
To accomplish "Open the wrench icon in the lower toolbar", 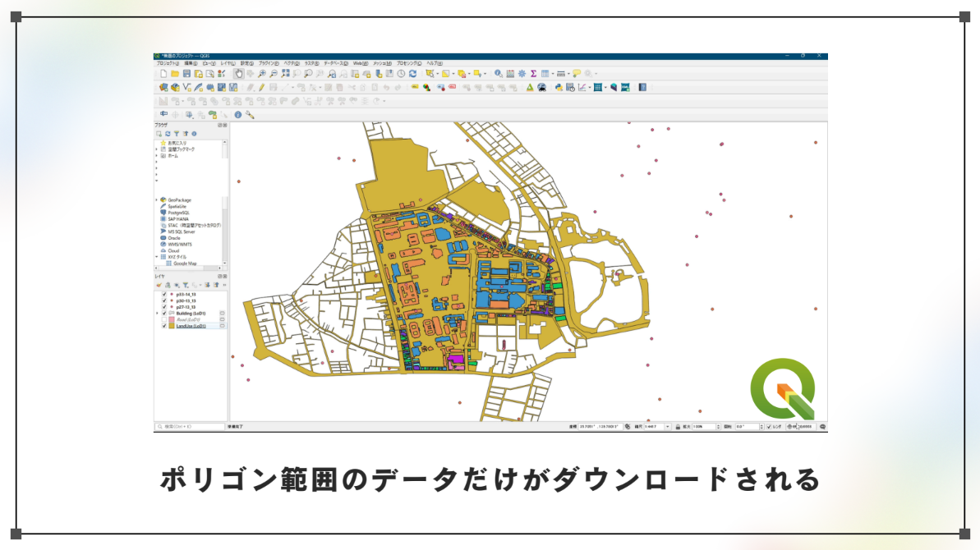I will coord(250,115).
